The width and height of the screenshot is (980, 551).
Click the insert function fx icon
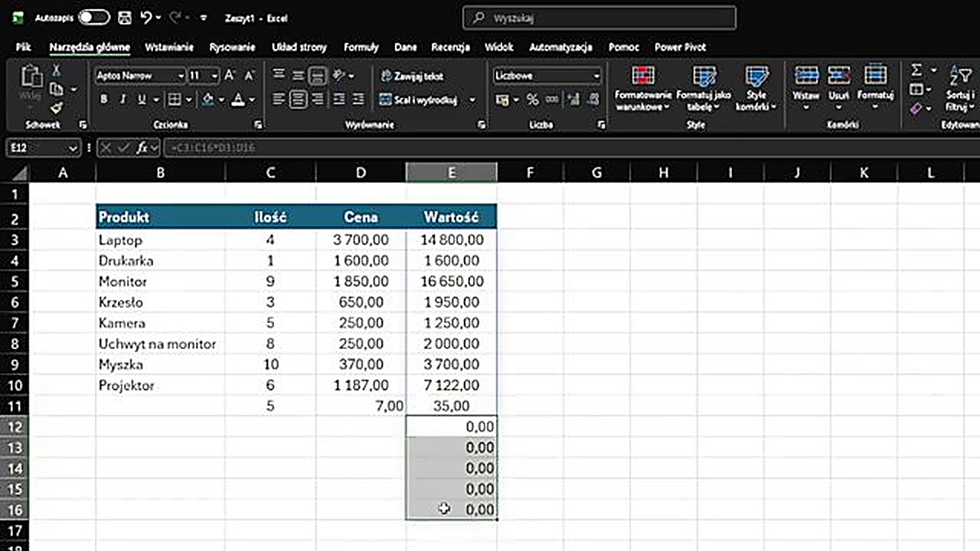pyautogui.click(x=142, y=148)
